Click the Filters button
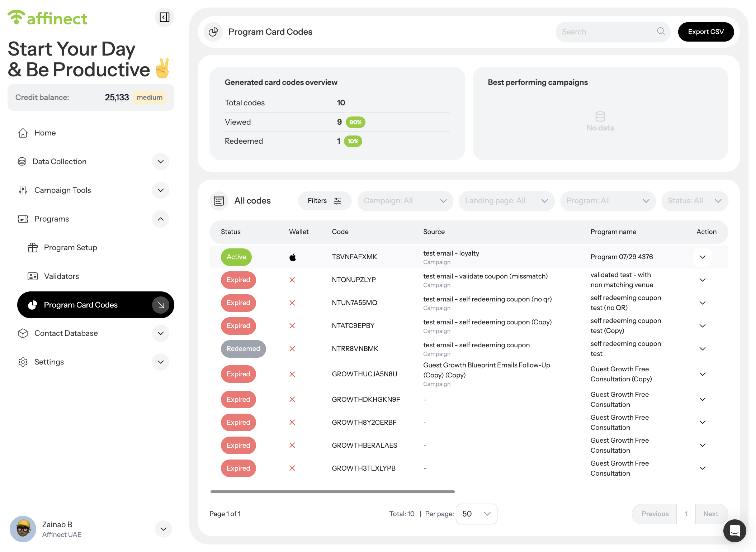 [325, 201]
